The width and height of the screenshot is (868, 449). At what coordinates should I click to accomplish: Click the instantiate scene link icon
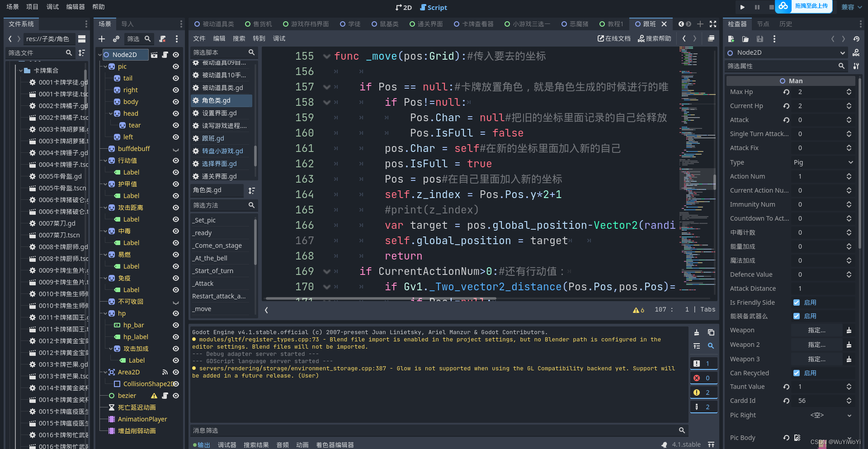click(116, 39)
